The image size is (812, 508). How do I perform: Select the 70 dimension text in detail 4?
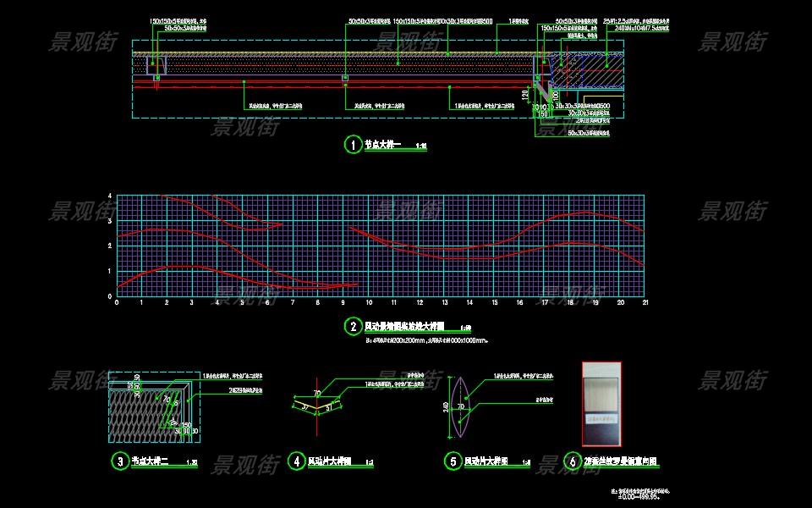pyautogui.click(x=317, y=393)
